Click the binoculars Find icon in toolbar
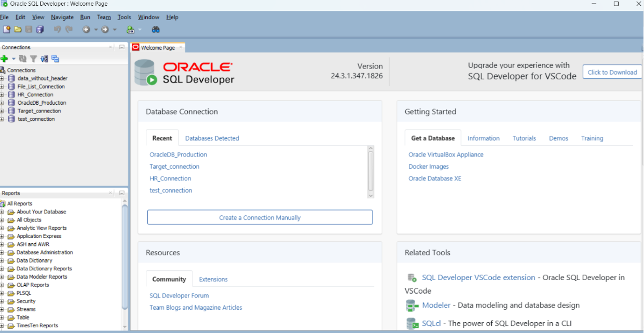The image size is (644, 333). coord(155,29)
